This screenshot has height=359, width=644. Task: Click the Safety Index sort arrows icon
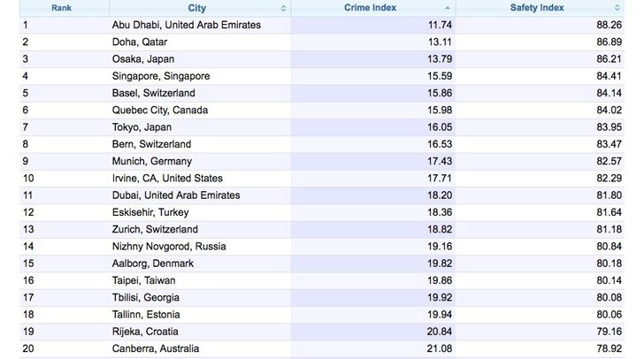point(617,8)
